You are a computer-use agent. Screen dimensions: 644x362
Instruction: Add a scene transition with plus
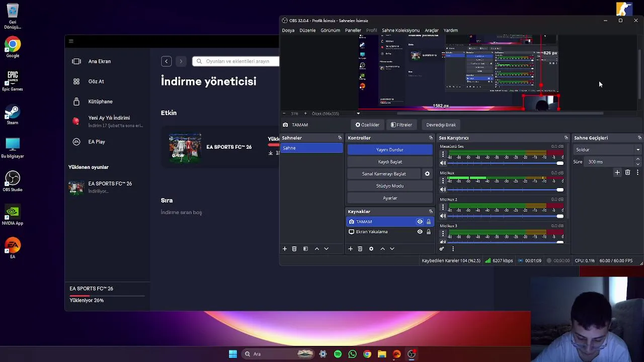click(617, 172)
